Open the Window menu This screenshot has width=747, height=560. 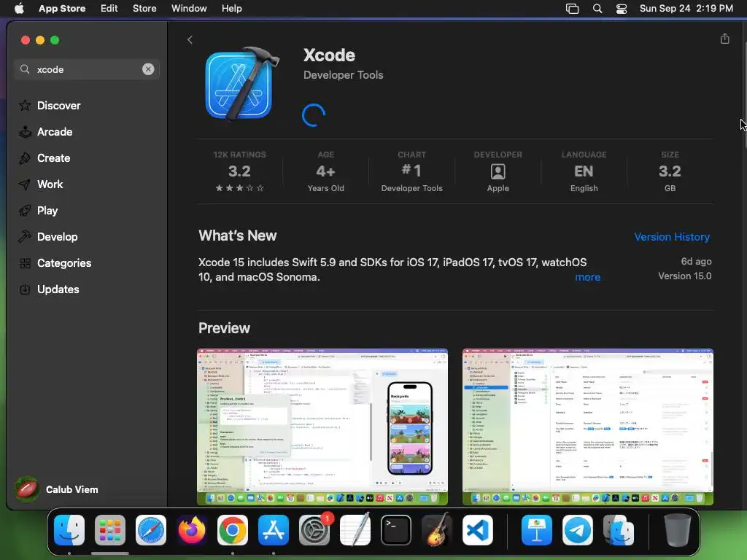coord(189,8)
